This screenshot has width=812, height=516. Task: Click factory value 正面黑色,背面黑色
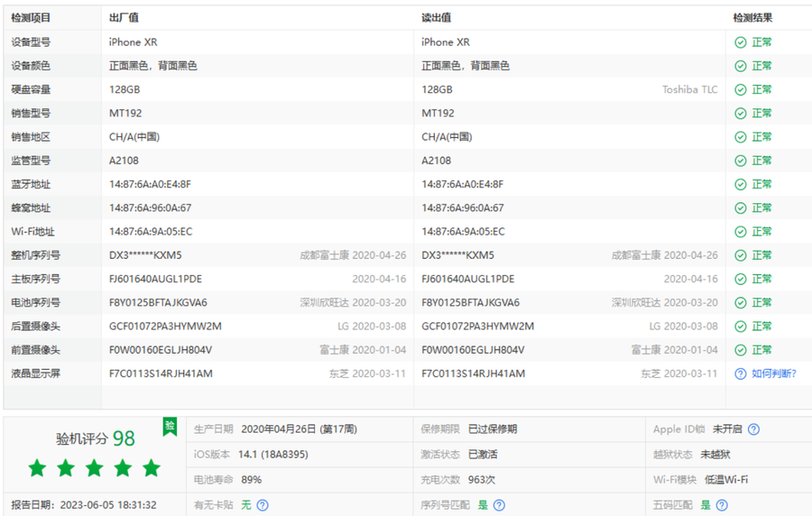click(152, 66)
